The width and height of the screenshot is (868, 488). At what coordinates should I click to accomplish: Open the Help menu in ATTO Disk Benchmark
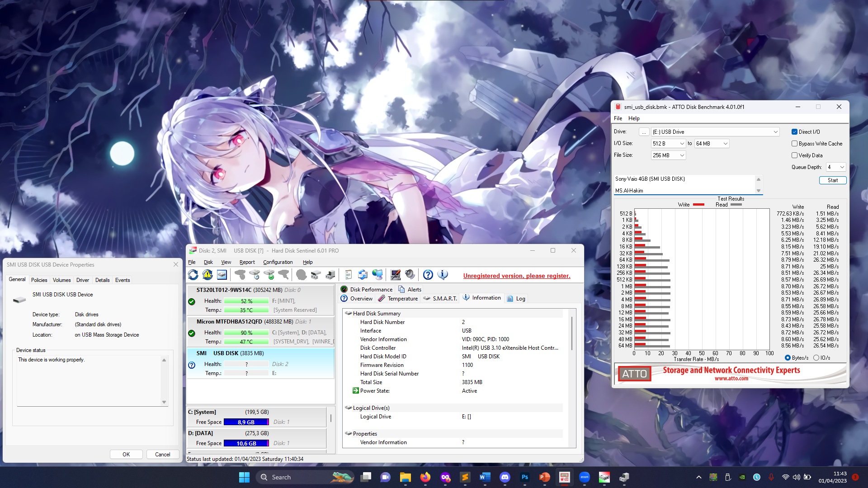click(x=634, y=118)
